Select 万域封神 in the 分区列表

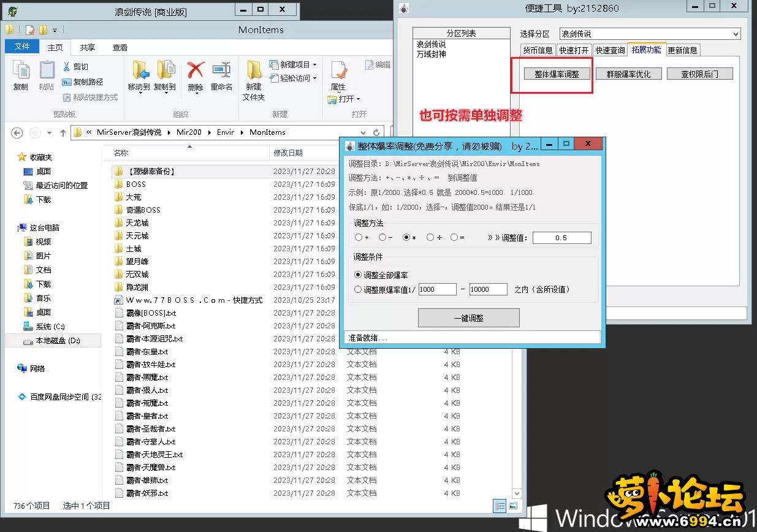coord(432,54)
